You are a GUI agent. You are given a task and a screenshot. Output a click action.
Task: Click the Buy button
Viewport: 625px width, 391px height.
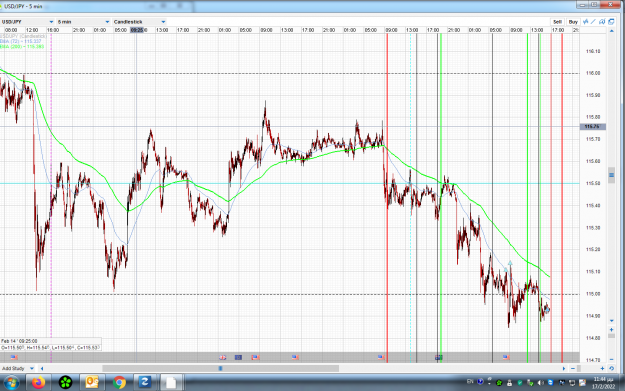tap(573, 22)
